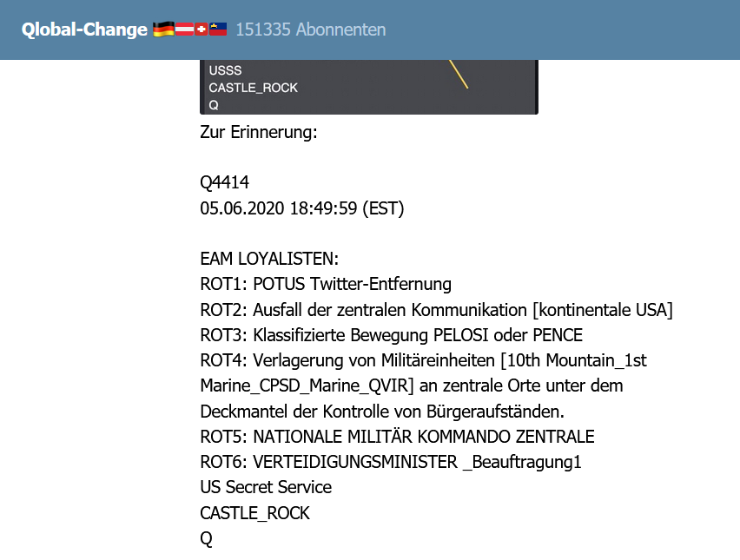Click the Liechtenstein flag icon

[x=218, y=30]
